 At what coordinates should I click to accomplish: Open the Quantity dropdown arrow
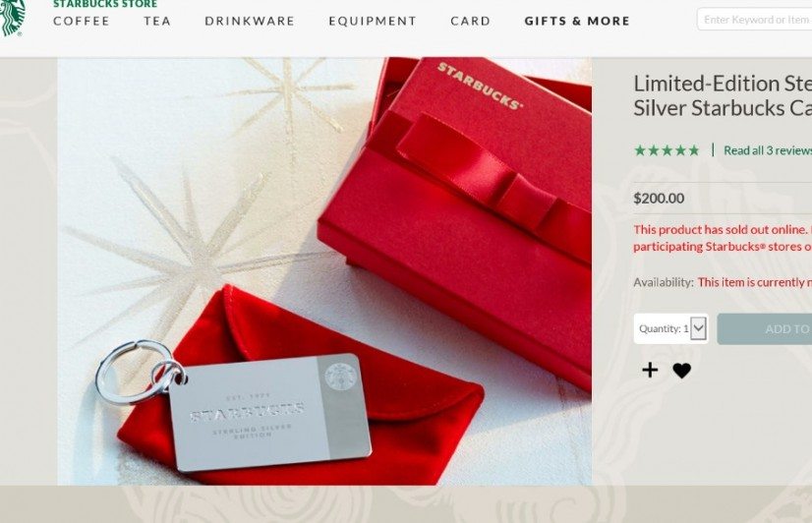tap(698, 328)
